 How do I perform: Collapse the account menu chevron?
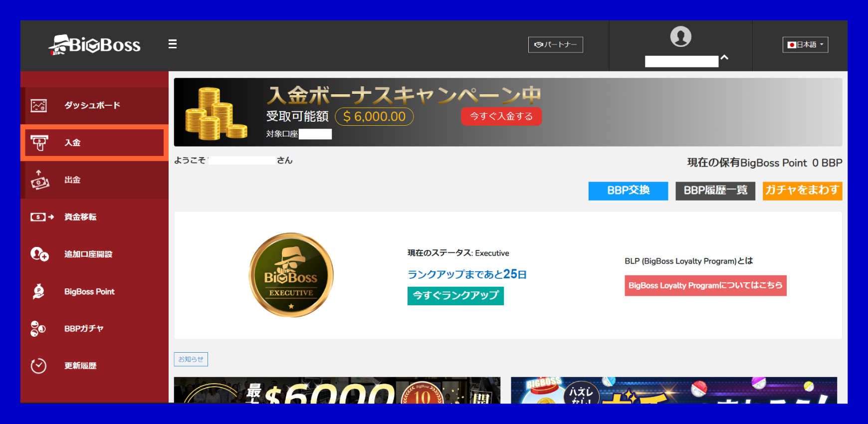click(x=724, y=57)
